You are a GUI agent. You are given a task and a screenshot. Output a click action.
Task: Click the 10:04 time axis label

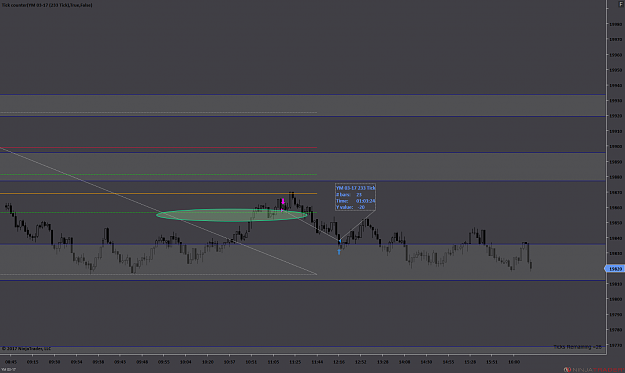point(185,362)
